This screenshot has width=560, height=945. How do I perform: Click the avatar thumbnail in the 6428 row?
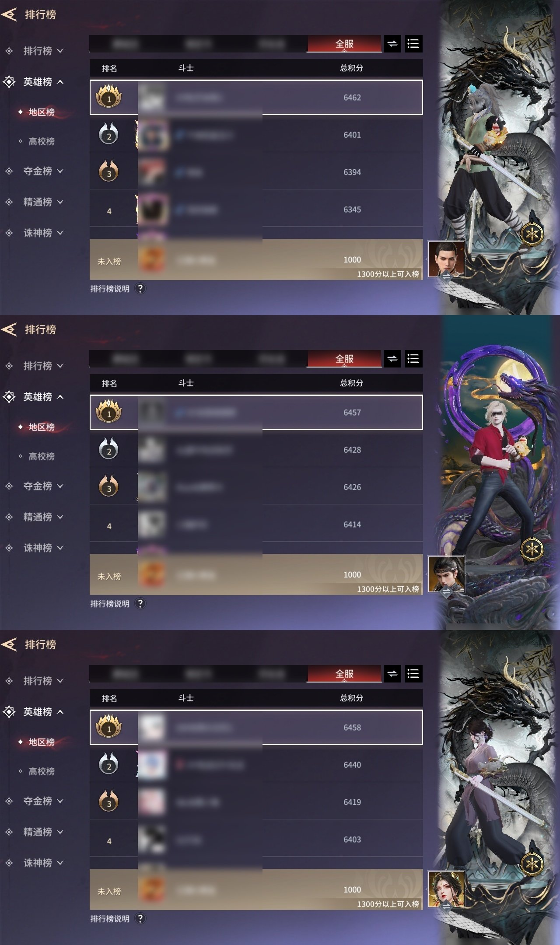pos(152,450)
